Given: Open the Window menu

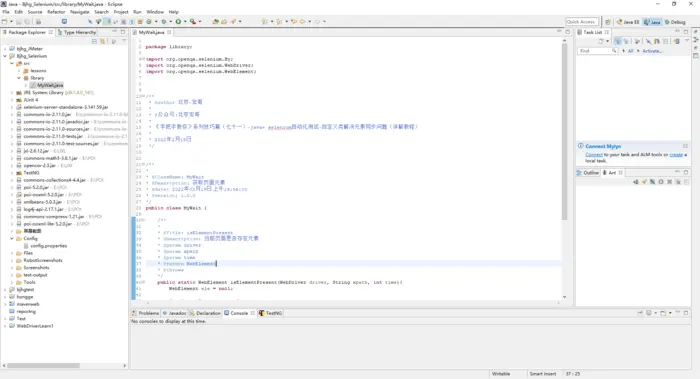Looking at the screenshot, I should [x=155, y=12].
